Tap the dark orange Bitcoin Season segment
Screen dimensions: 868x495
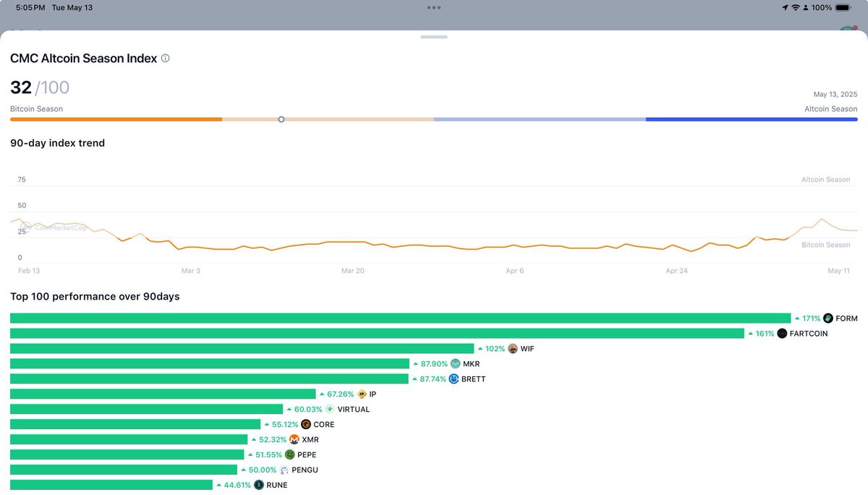pyautogui.click(x=116, y=119)
